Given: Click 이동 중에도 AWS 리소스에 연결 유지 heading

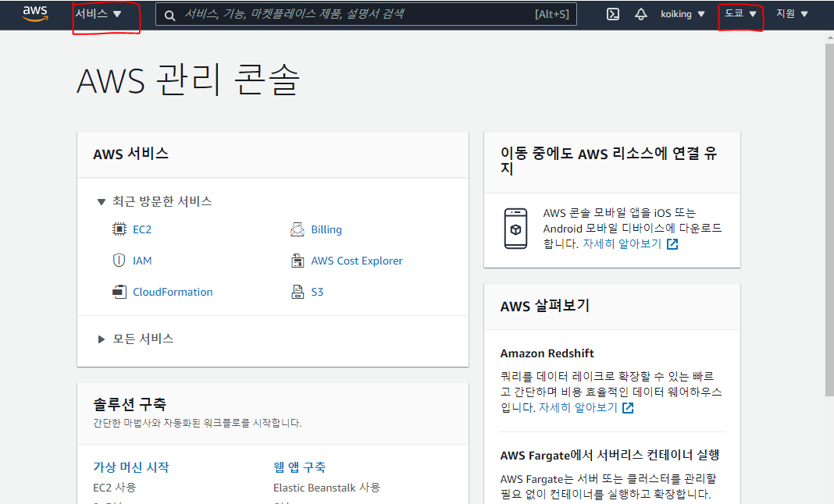Looking at the screenshot, I should [608, 161].
